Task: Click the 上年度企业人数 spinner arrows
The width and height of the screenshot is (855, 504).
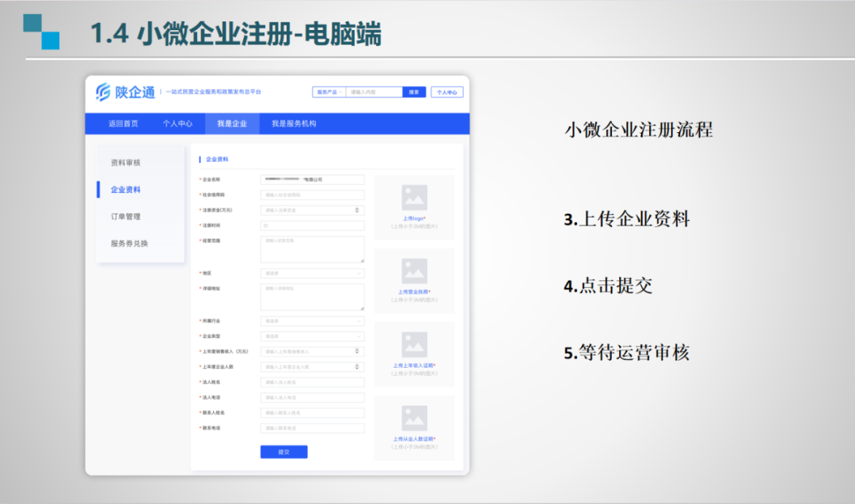Action: pos(357,367)
